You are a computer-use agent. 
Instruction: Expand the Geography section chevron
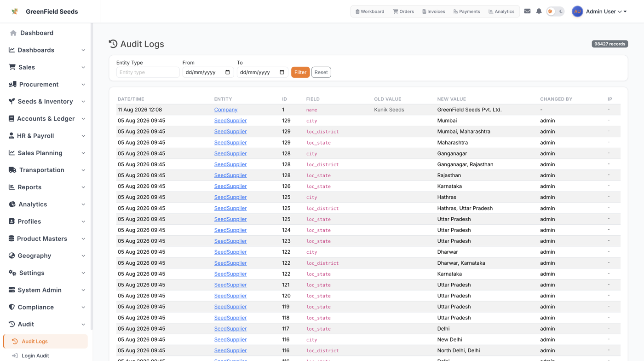[x=83, y=256]
